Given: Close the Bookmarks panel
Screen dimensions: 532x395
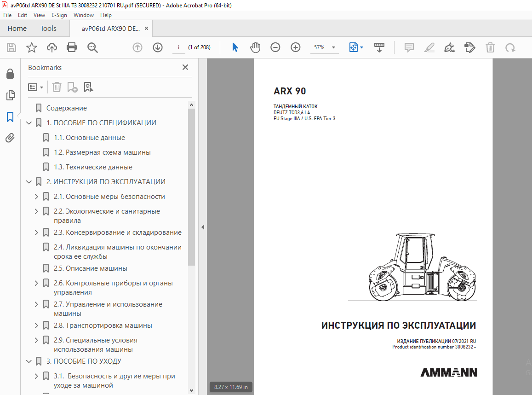Looking at the screenshot, I should [x=185, y=67].
